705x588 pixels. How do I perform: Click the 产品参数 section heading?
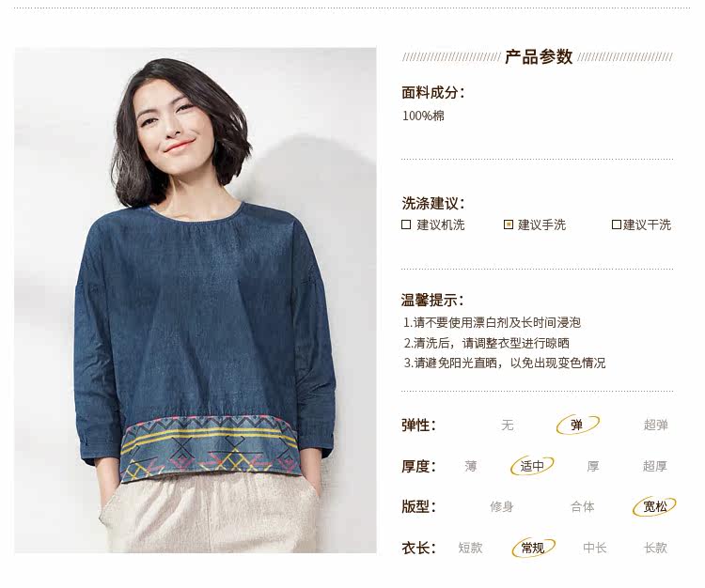coord(539,57)
